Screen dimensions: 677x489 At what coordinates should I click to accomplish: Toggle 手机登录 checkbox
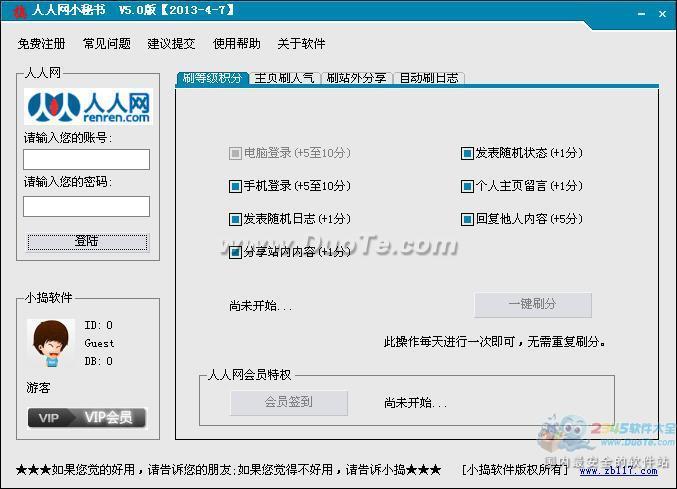click(236, 186)
